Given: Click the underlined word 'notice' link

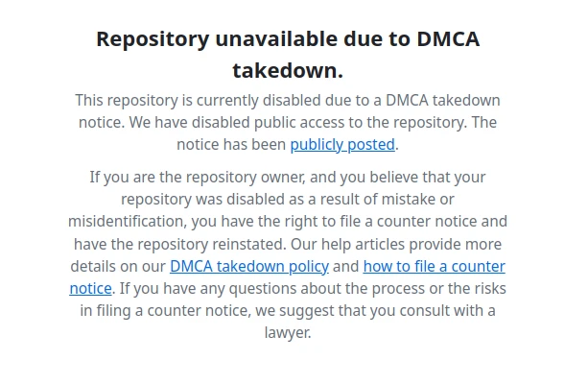Looking at the screenshot, I should coord(90,289).
